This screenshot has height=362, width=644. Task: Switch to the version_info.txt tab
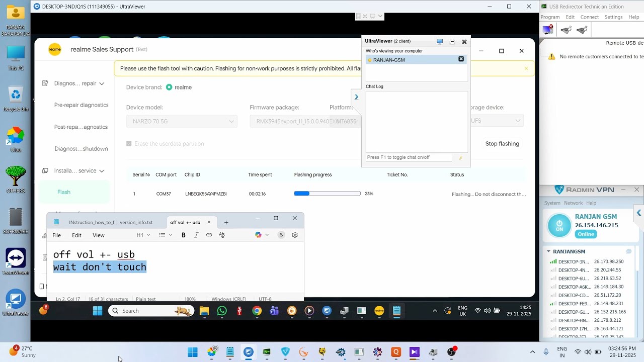pos(136,222)
